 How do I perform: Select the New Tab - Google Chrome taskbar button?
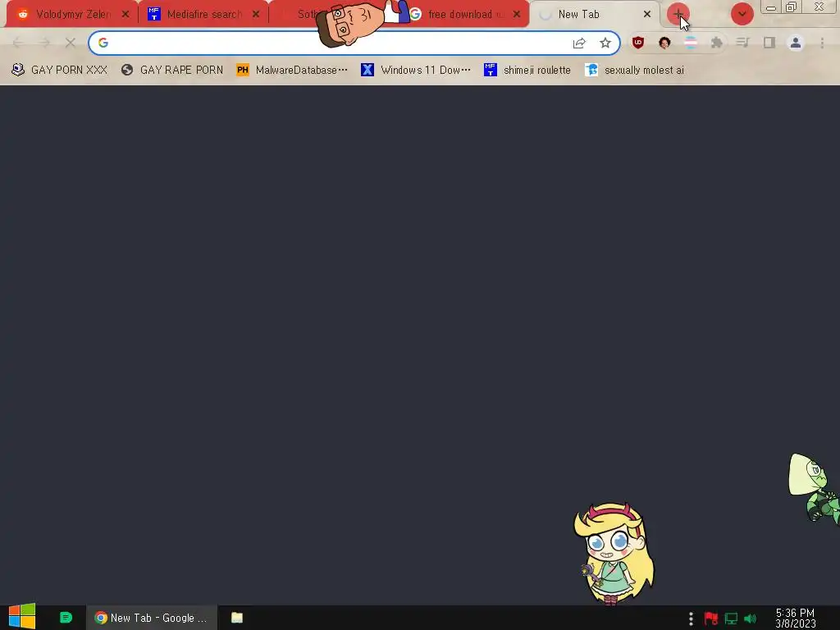click(x=152, y=618)
